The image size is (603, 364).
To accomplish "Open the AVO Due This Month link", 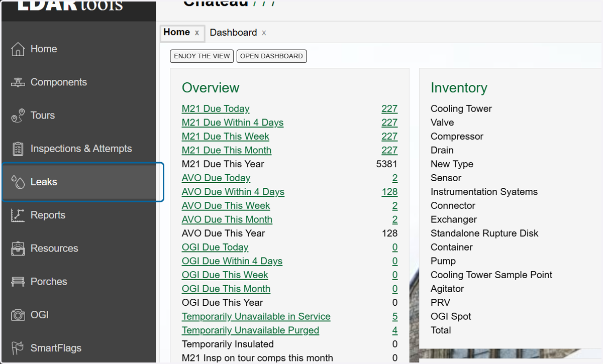I will 227,219.
